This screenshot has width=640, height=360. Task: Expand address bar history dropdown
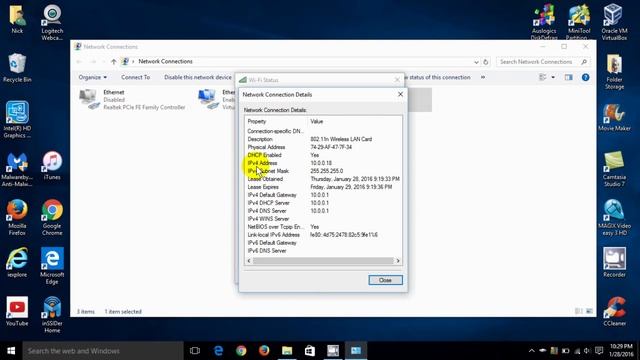pos(476,62)
